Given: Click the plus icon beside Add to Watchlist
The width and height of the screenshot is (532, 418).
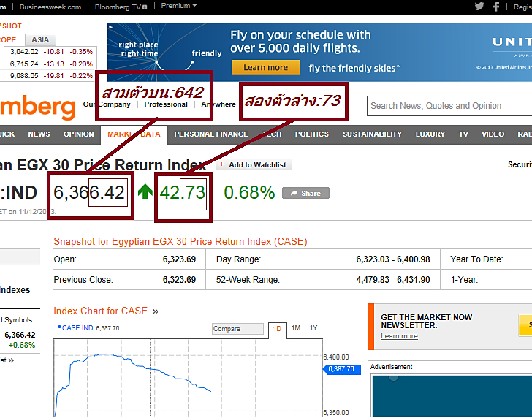Looking at the screenshot, I should (221, 164).
